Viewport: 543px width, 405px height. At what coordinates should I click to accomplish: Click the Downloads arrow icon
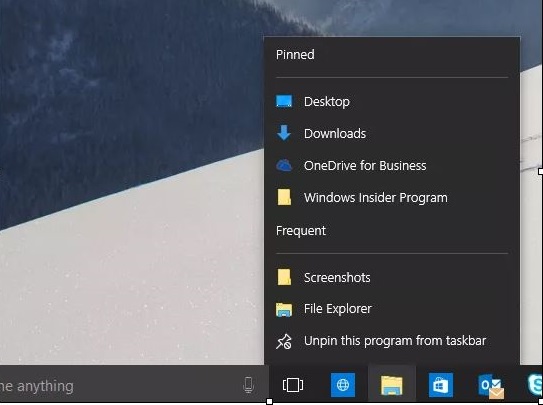pyautogui.click(x=284, y=133)
